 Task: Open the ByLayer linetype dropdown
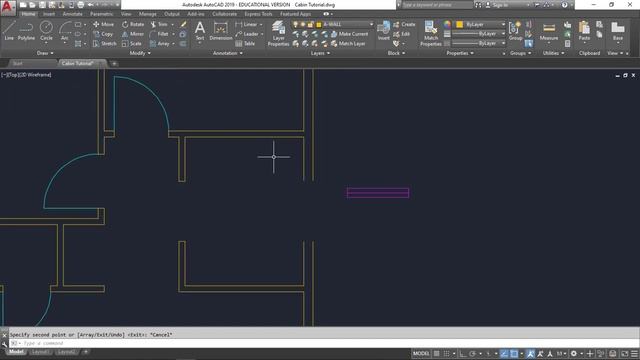click(479, 43)
